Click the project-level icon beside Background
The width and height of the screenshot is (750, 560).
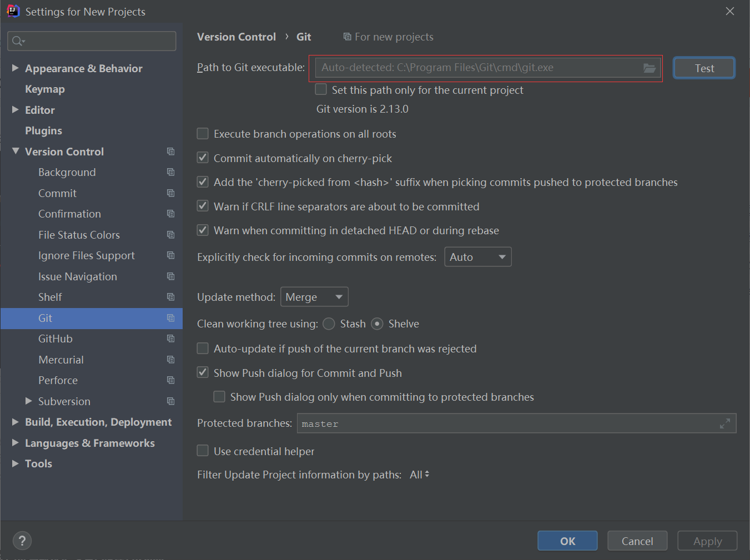pos(170,172)
